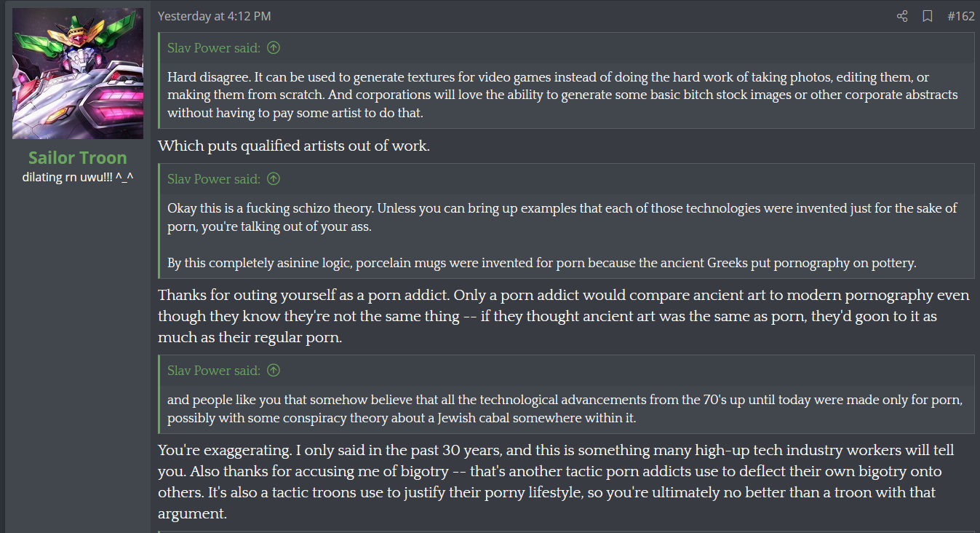Click the up-arrow icon on the technological advancements quote
980x533 pixels.
click(274, 371)
